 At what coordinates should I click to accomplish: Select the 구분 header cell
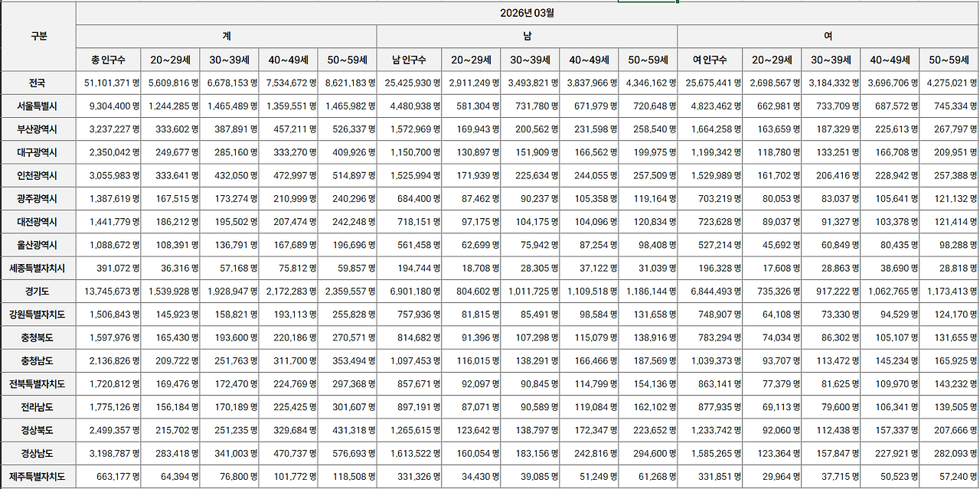click(38, 36)
